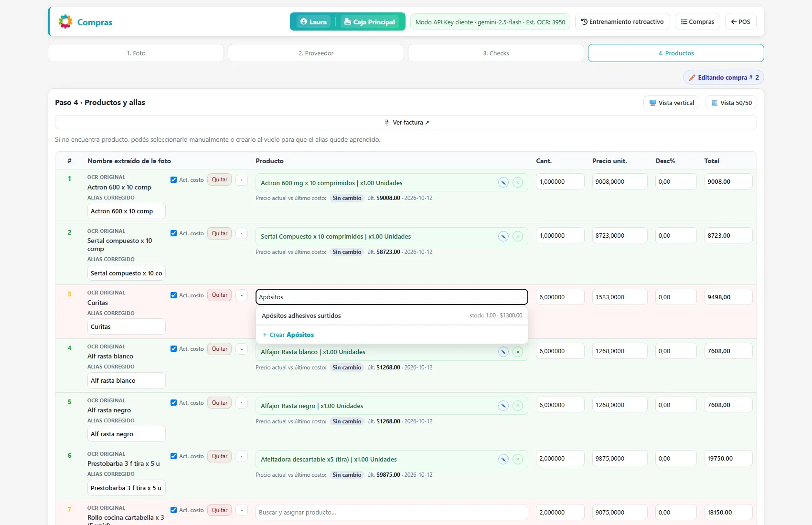812x525 pixels.
Task: Toggle Act. costo for Alf rasta negro
Action: [x=173, y=403]
